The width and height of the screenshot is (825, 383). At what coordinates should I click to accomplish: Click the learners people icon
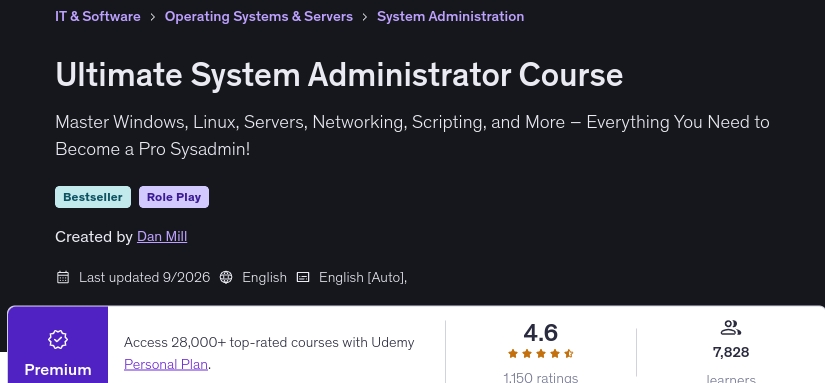pyautogui.click(x=730, y=328)
